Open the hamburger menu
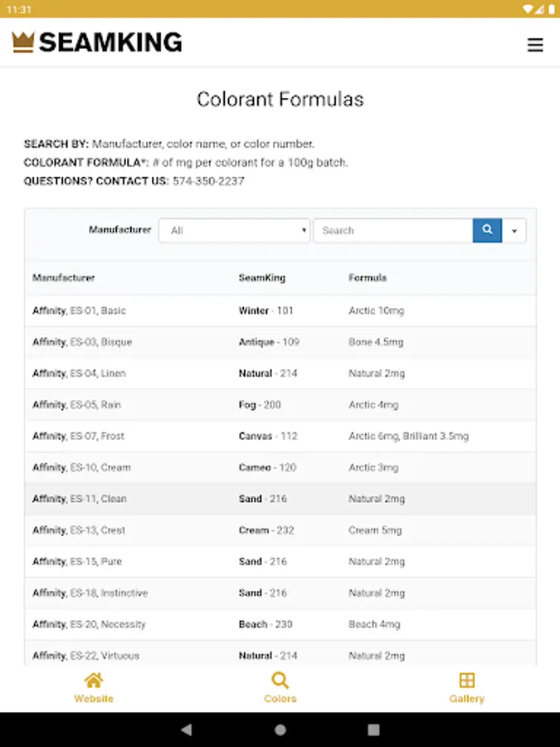 tap(535, 45)
